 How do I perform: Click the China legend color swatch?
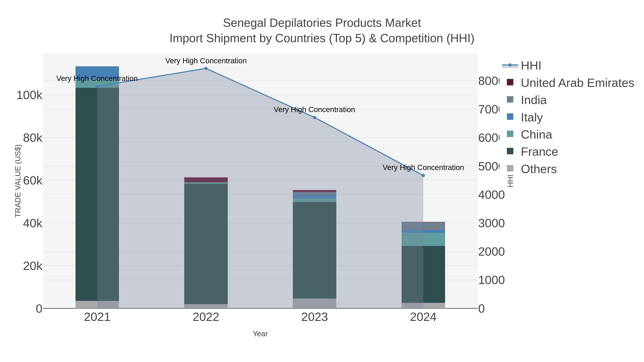510,134
